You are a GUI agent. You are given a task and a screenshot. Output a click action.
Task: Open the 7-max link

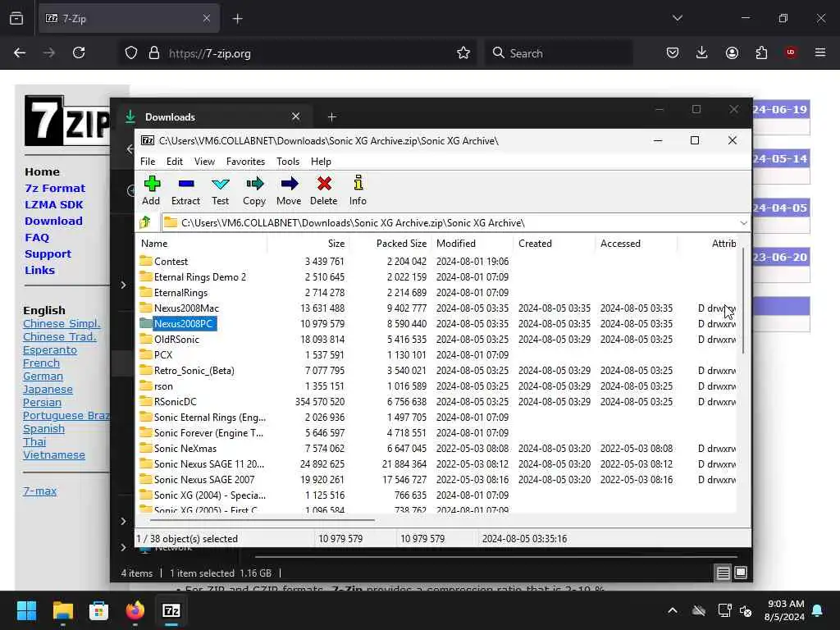pyautogui.click(x=39, y=491)
